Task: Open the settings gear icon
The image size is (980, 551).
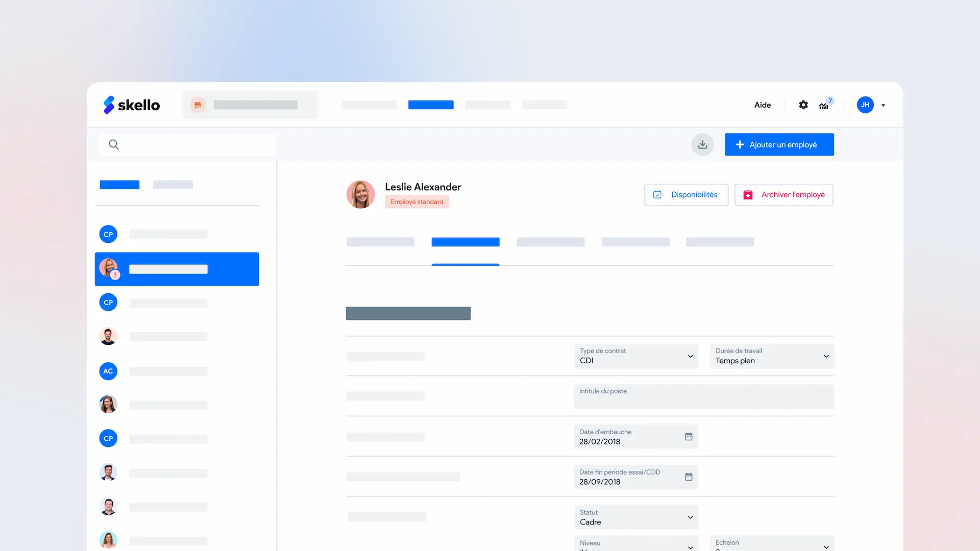Action: pyautogui.click(x=803, y=105)
